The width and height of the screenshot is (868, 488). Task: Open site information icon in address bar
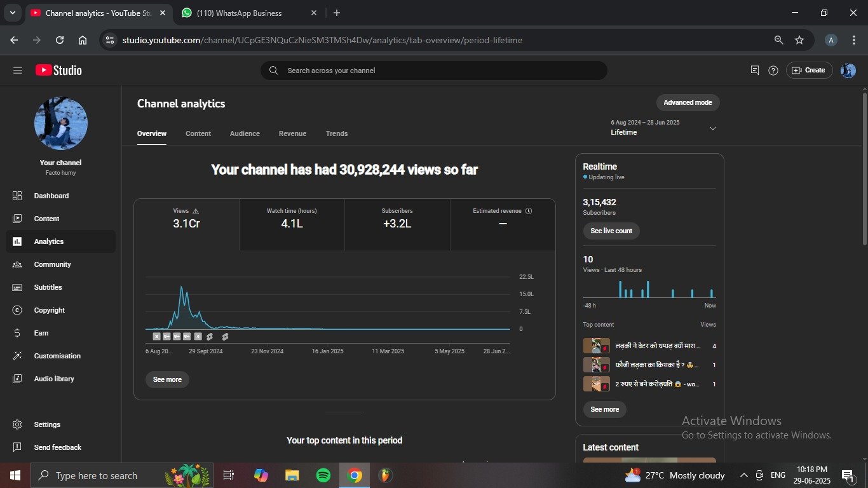110,40
